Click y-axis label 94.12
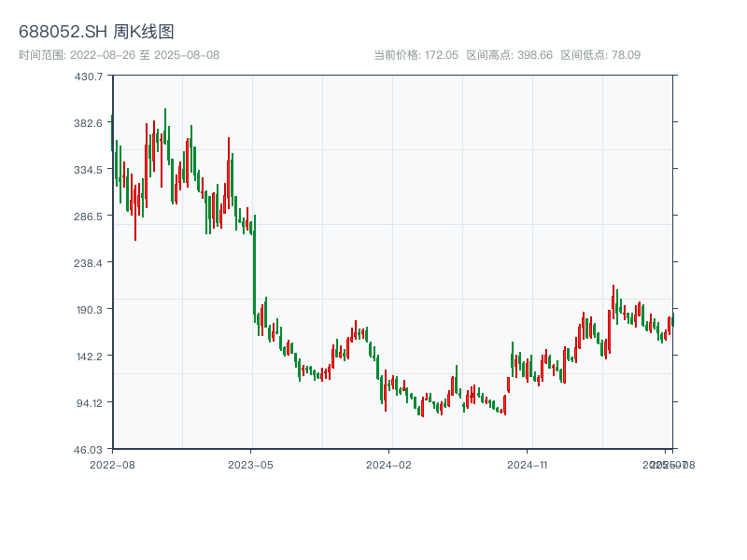This screenshot has width=747, height=560. tap(90, 403)
